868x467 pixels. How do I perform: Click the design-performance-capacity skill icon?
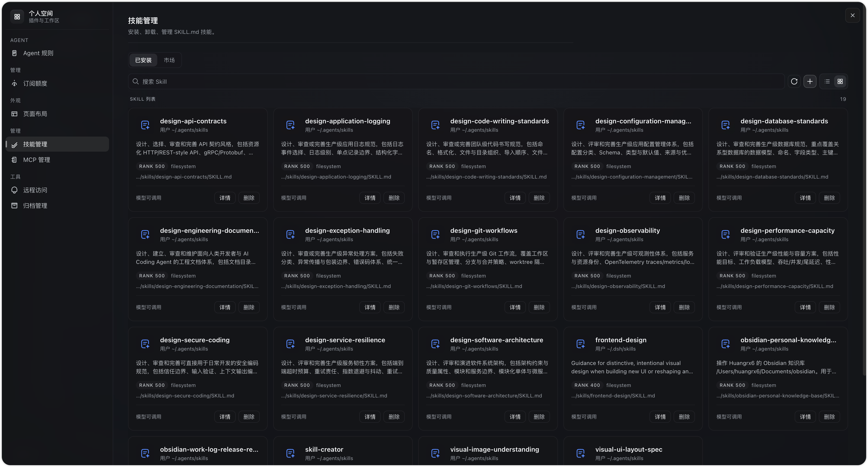tap(726, 234)
